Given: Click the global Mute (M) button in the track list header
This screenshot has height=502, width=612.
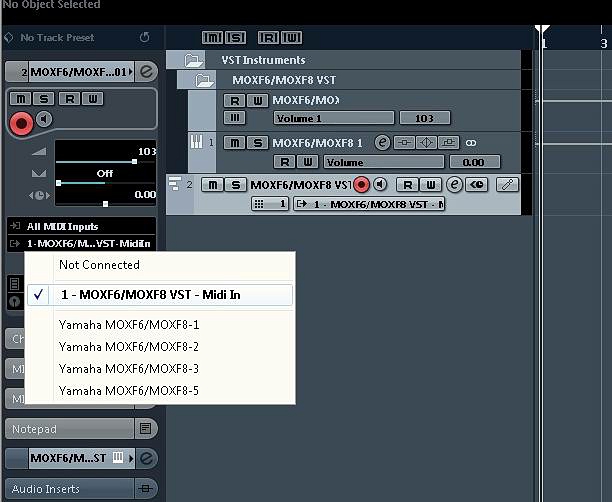Looking at the screenshot, I should coord(212,38).
